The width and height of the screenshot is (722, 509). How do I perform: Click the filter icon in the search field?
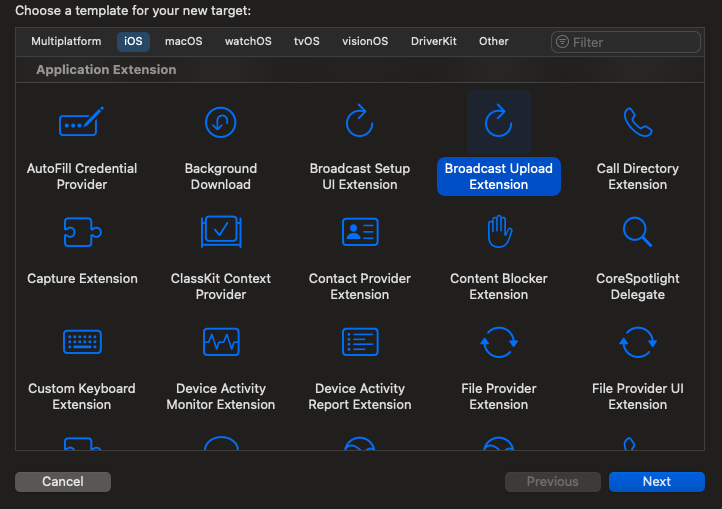click(x=562, y=42)
